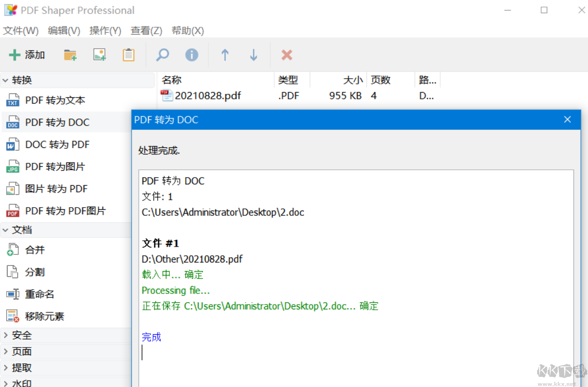The width and height of the screenshot is (588, 387).
Task: Click the red PDF icon for PDF 转为 PDF图片
Action: [13, 211]
